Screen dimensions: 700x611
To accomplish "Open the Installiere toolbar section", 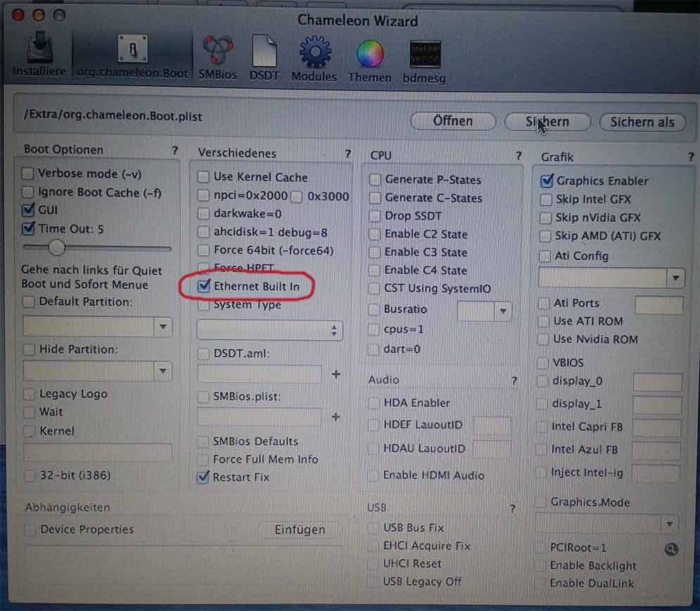I will tap(39, 53).
